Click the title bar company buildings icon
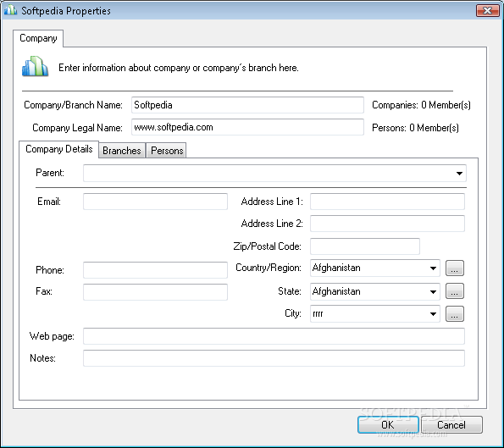Viewport: 504px width, 448px height. pyautogui.click(x=10, y=10)
